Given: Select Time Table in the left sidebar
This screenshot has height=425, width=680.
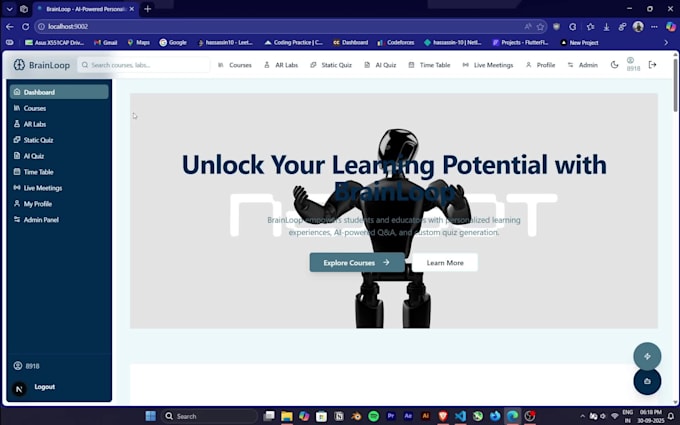Looking at the screenshot, I should pos(59,172).
